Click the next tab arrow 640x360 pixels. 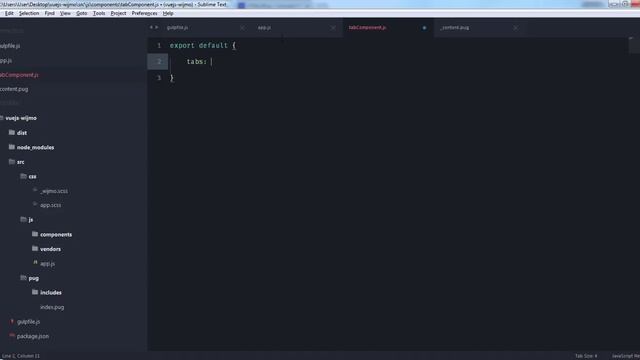point(156,27)
